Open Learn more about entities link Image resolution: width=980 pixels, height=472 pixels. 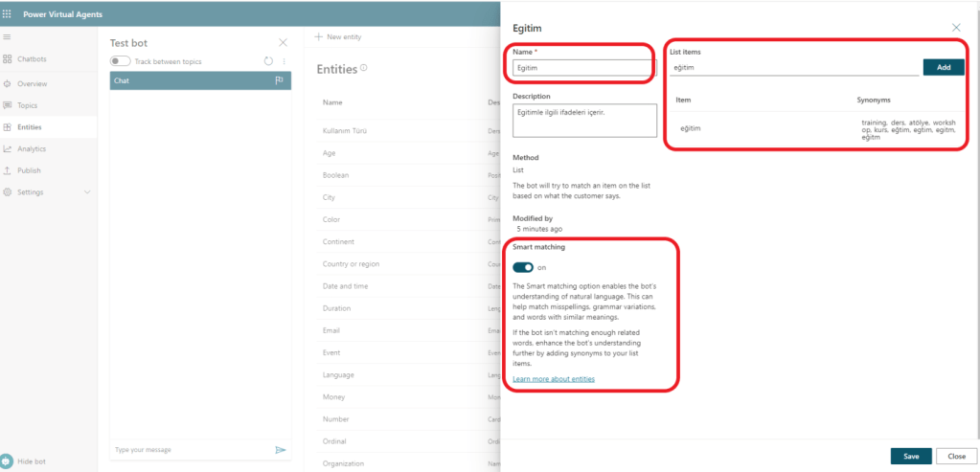[x=554, y=379]
